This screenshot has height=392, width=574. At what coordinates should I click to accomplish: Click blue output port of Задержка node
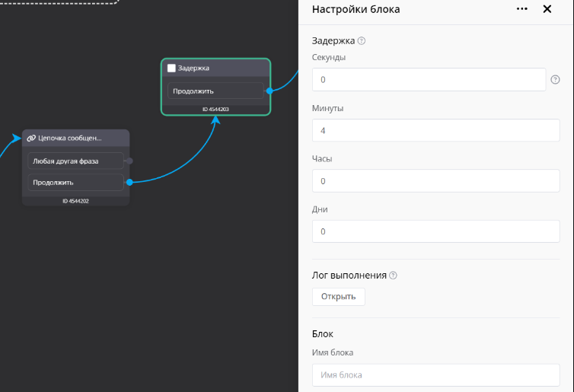point(269,91)
